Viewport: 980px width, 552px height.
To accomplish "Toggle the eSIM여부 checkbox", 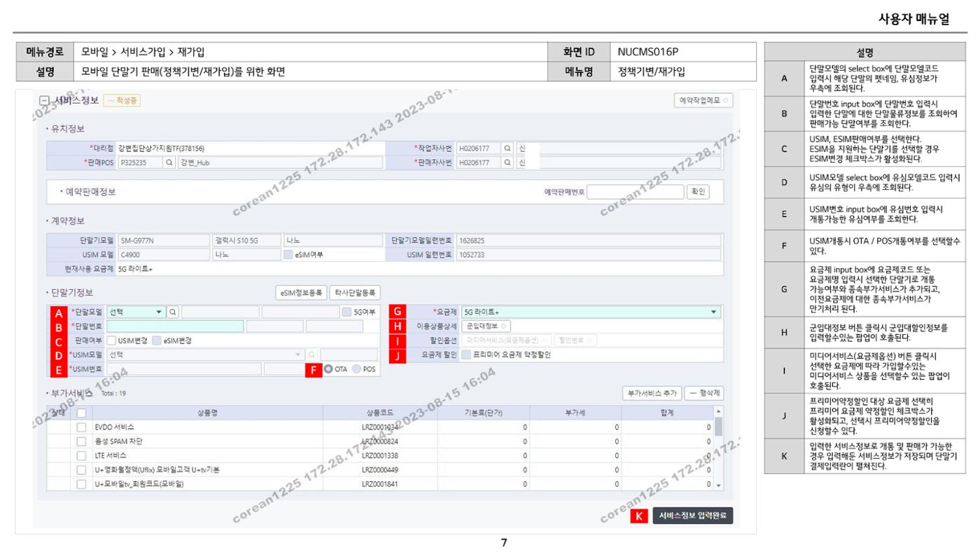I will click(288, 254).
